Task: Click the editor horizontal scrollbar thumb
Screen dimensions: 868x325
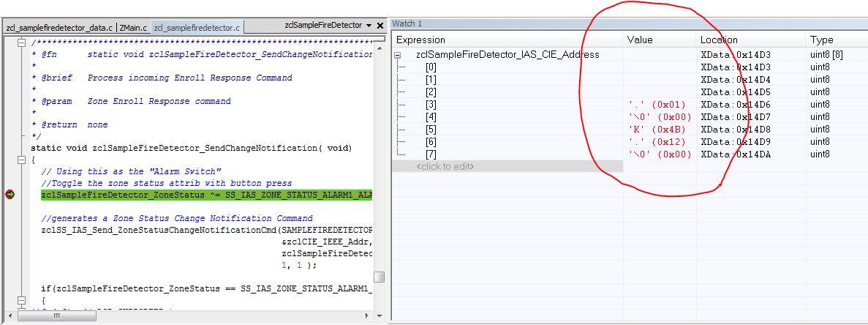Action: click(58, 315)
